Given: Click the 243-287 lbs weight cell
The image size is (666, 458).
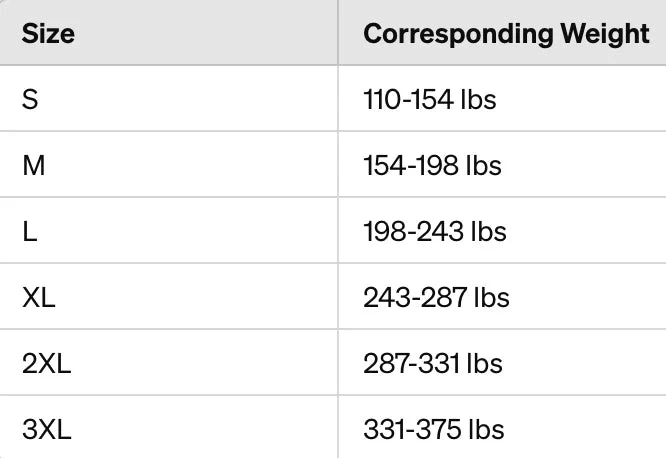Looking at the screenshot, I should (x=502, y=296).
